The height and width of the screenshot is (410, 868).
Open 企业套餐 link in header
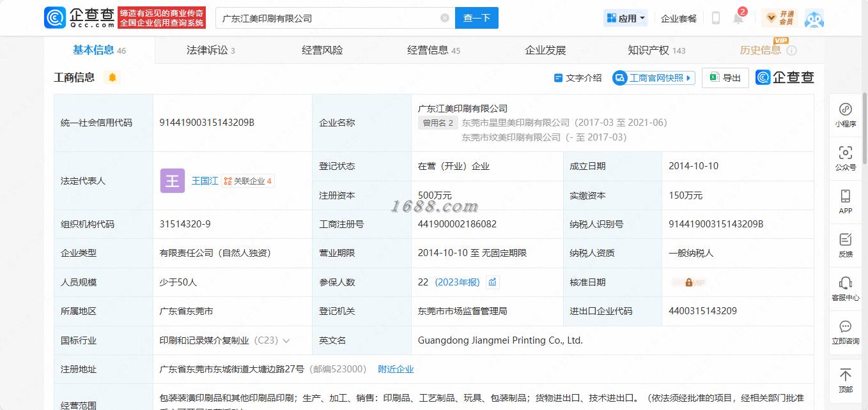(679, 19)
